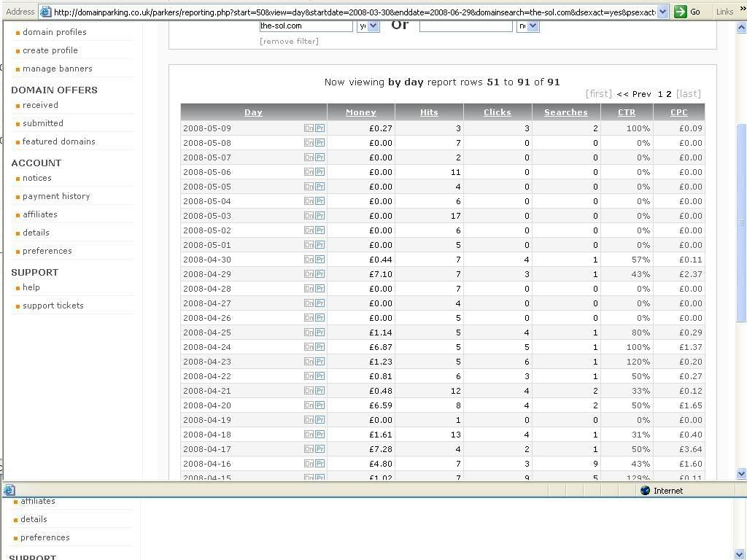Go to the Prev page of results
747x560 pixels.
click(x=633, y=94)
